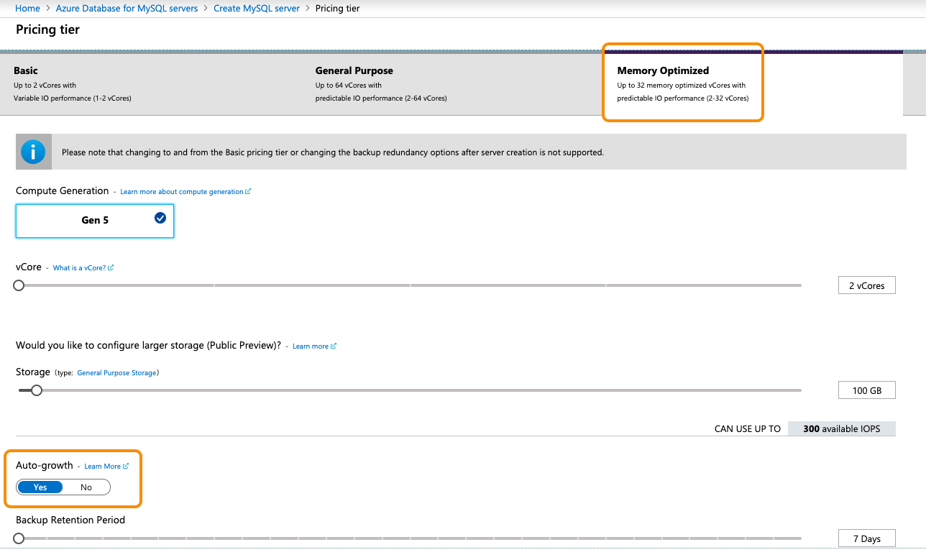This screenshot has height=560, width=926.
Task: Open Learn more about compute generation link
Action: (185, 192)
